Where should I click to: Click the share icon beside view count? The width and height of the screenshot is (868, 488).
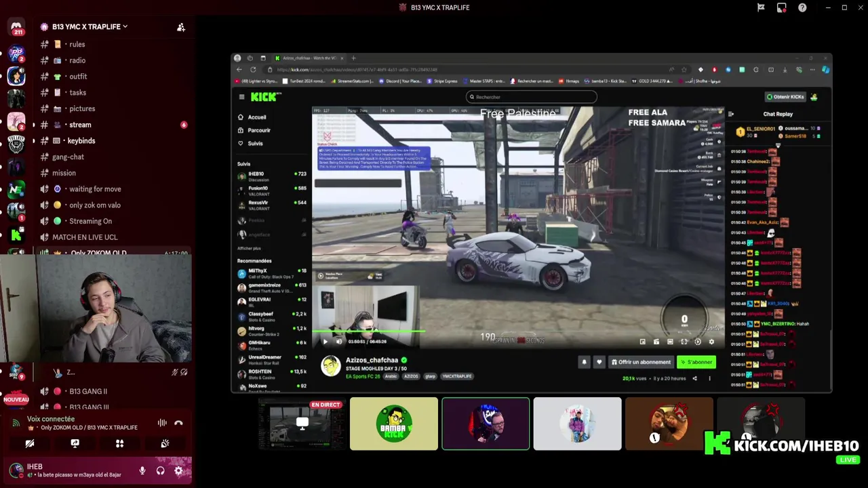click(x=694, y=378)
